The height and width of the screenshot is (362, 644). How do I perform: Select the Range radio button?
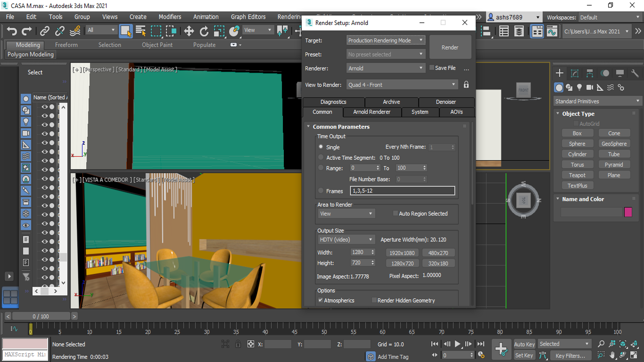click(321, 168)
